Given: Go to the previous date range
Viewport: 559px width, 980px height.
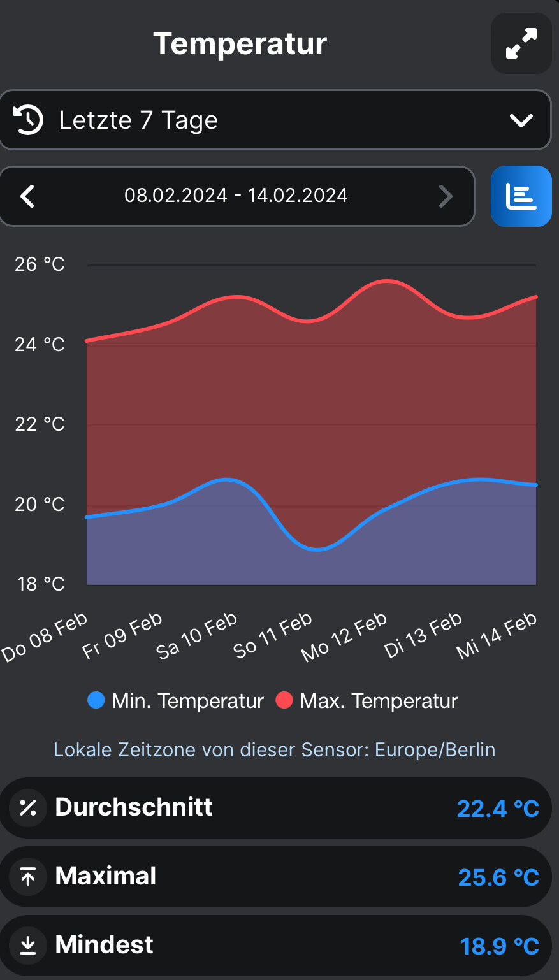Looking at the screenshot, I should point(27,196).
